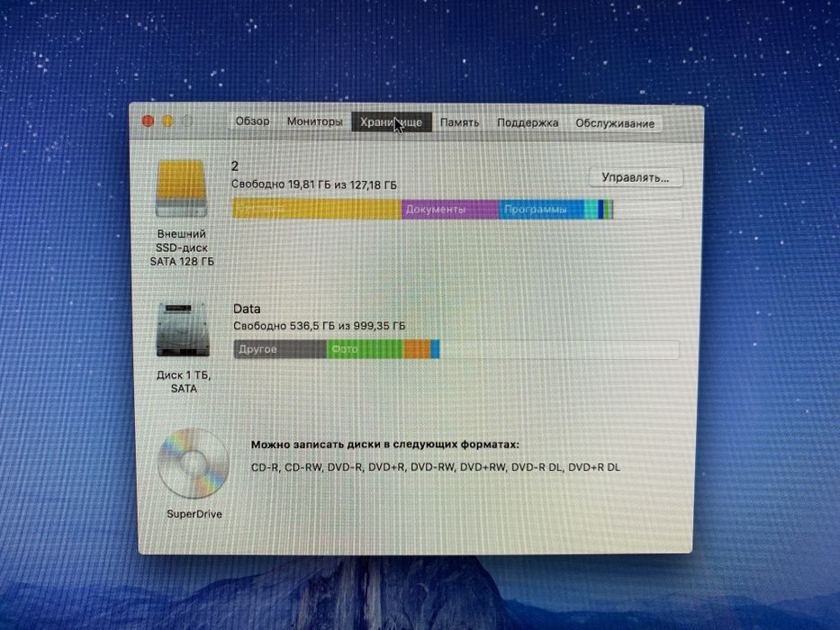The width and height of the screenshot is (840, 630).
Task: Click the Управлять... button
Action: point(636,177)
